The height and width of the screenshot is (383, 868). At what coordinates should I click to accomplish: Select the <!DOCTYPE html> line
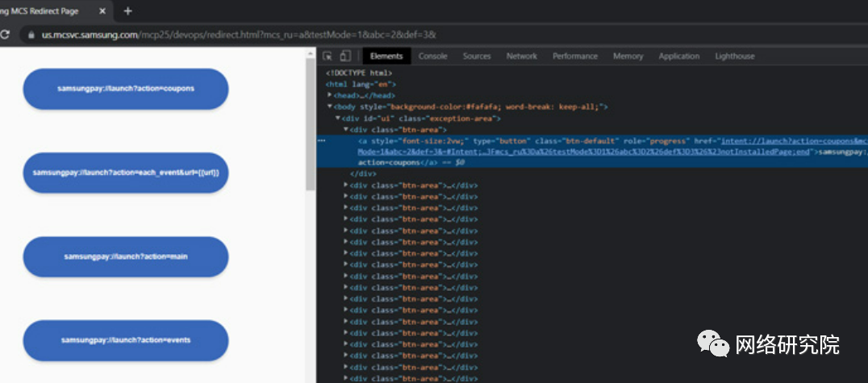coord(359,73)
